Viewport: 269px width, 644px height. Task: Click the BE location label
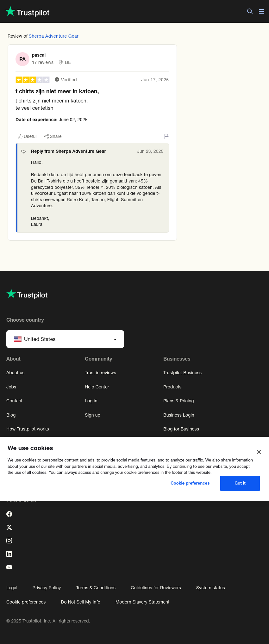click(x=68, y=62)
